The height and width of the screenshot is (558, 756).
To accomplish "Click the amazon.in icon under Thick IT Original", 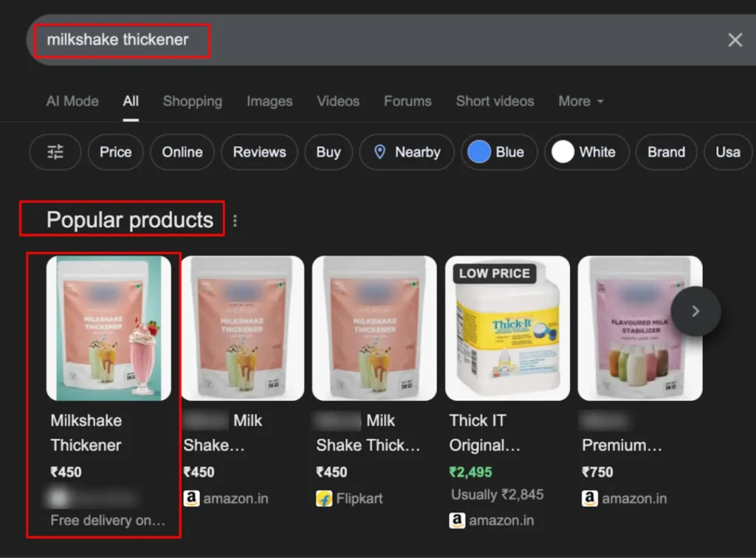I will click(458, 520).
